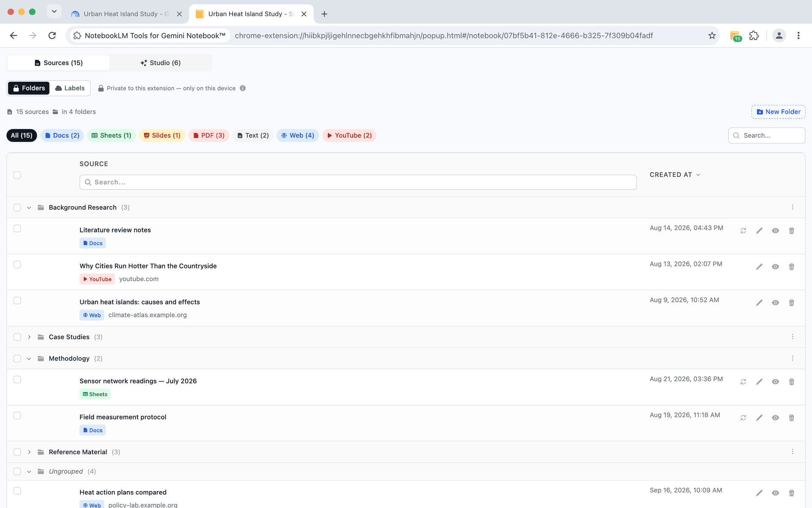
Task: Open the browser Extensions puzzle icon
Action: coord(754,36)
